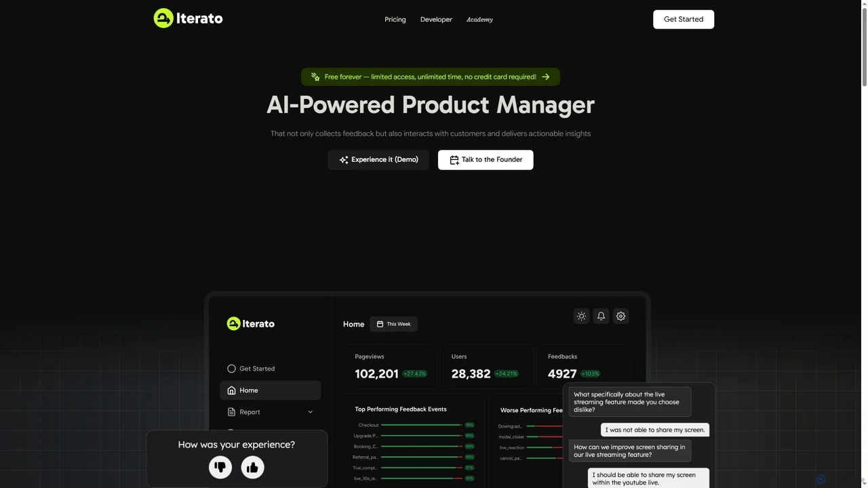Select the Referral_pa... event label

click(366, 457)
